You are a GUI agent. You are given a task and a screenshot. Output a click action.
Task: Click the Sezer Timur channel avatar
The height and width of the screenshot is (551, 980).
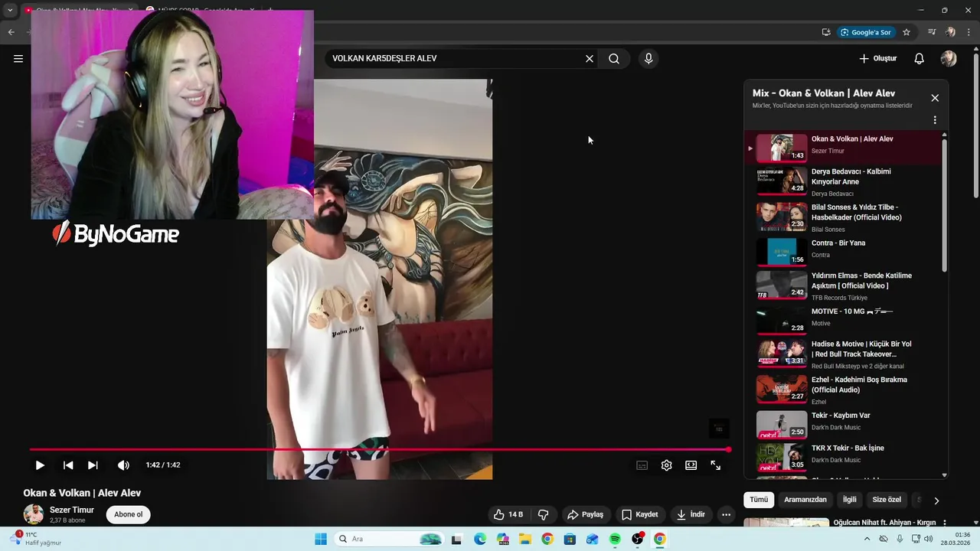pos(34,514)
